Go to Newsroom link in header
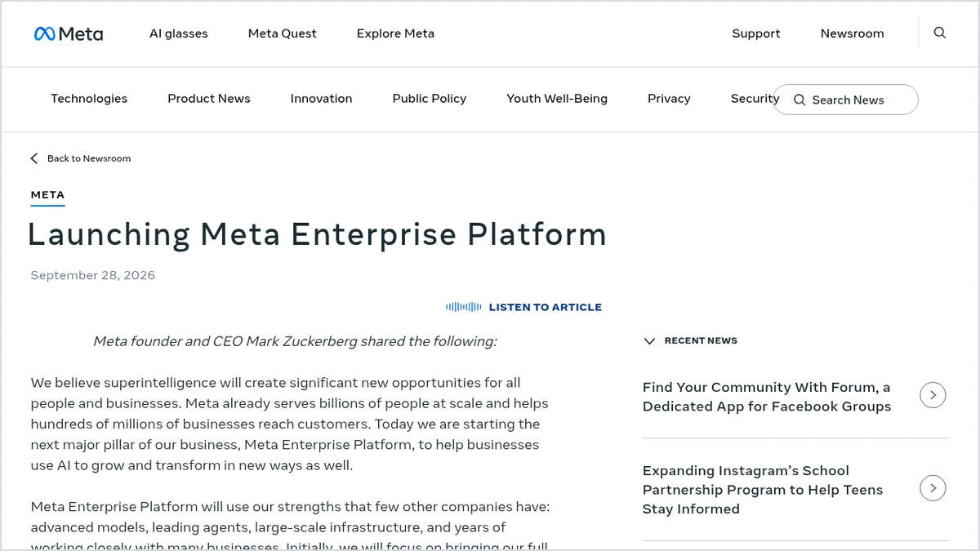Image resolution: width=980 pixels, height=551 pixels. pos(852,33)
